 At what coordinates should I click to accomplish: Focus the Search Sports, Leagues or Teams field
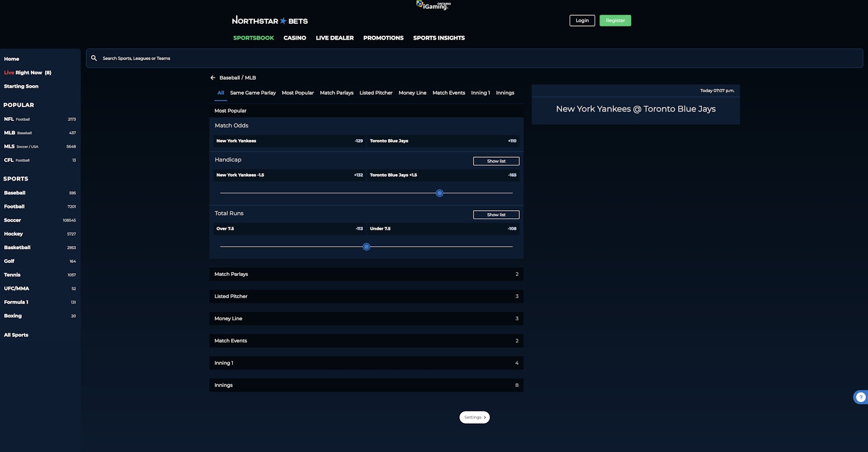point(477,58)
